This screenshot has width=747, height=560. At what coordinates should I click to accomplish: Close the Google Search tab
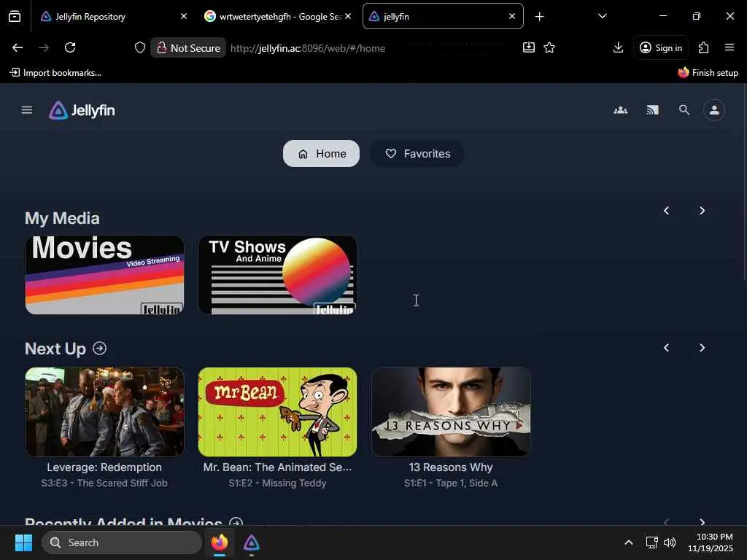348,16
